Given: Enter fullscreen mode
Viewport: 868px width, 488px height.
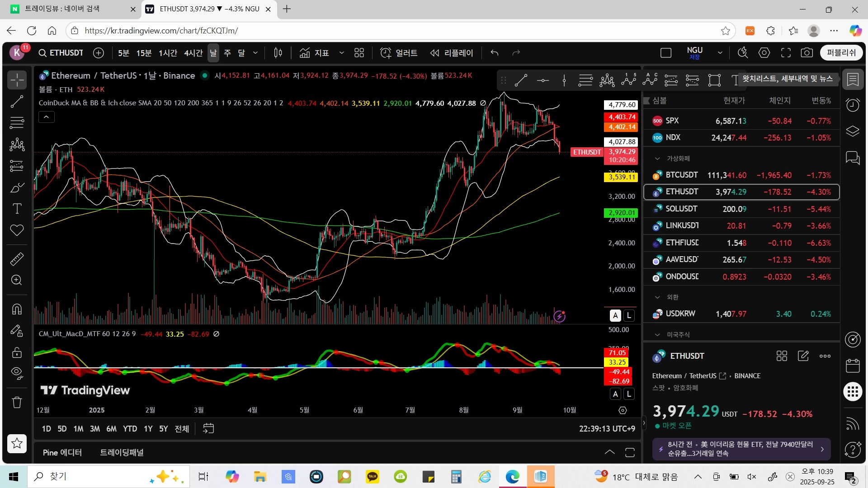Looking at the screenshot, I should coord(786,53).
